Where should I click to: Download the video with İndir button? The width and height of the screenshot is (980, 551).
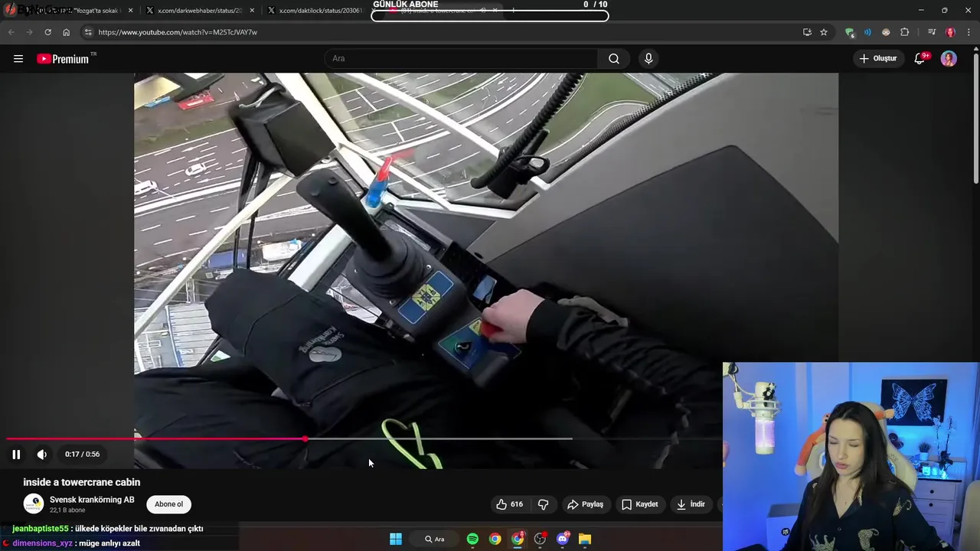point(690,504)
